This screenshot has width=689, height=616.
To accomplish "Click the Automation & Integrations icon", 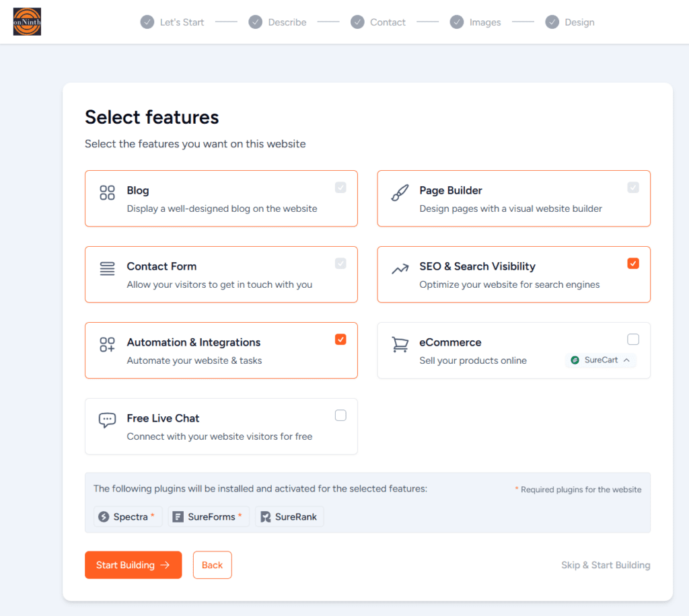I will pyautogui.click(x=107, y=345).
